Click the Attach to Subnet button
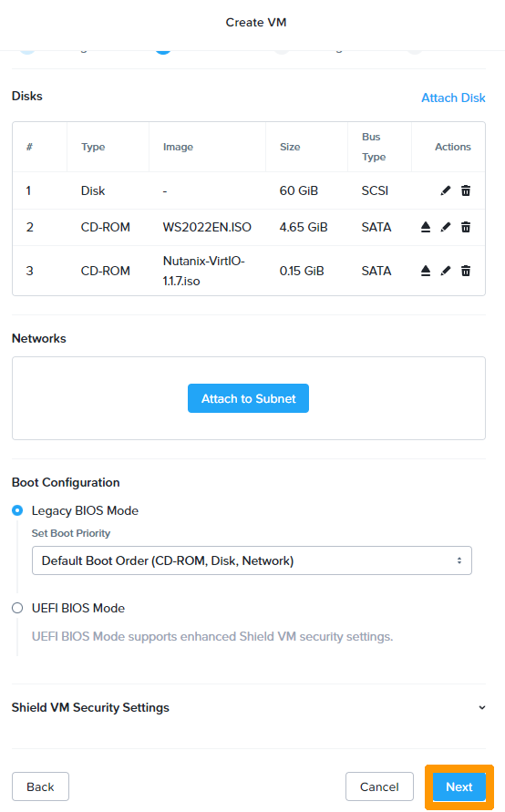 (x=248, y=398)
